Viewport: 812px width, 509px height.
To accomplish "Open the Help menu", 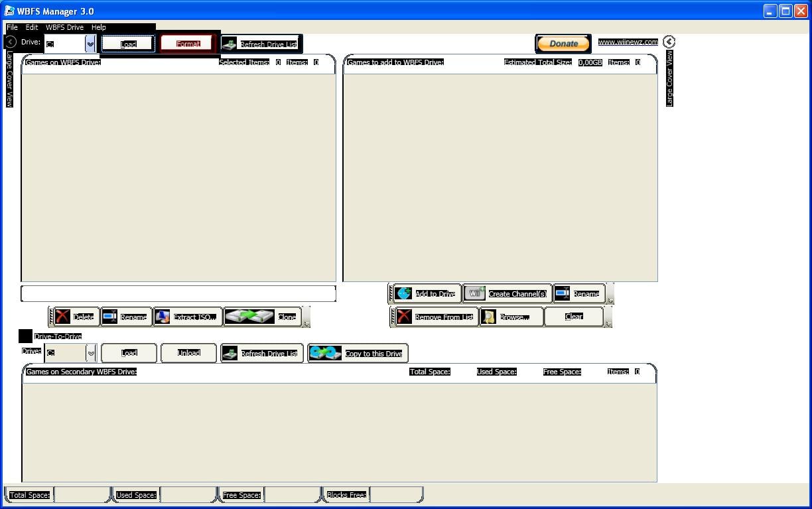I will 99,27.
